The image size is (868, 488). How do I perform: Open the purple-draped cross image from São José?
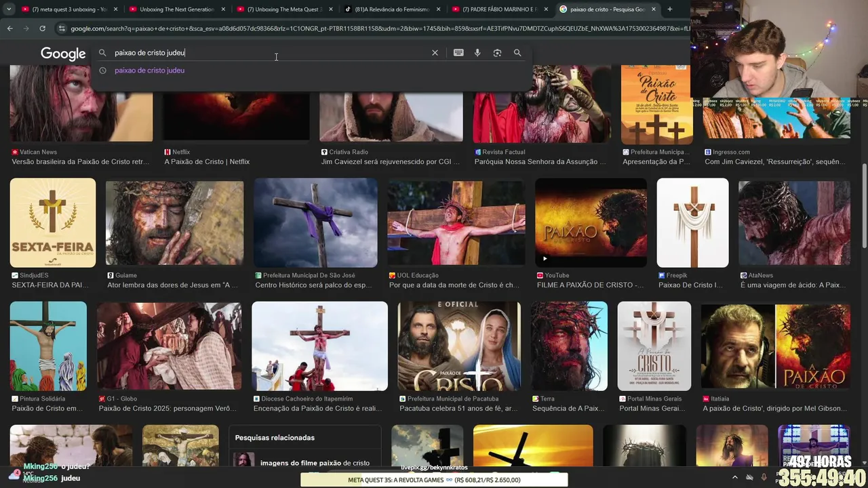[315, 222]
